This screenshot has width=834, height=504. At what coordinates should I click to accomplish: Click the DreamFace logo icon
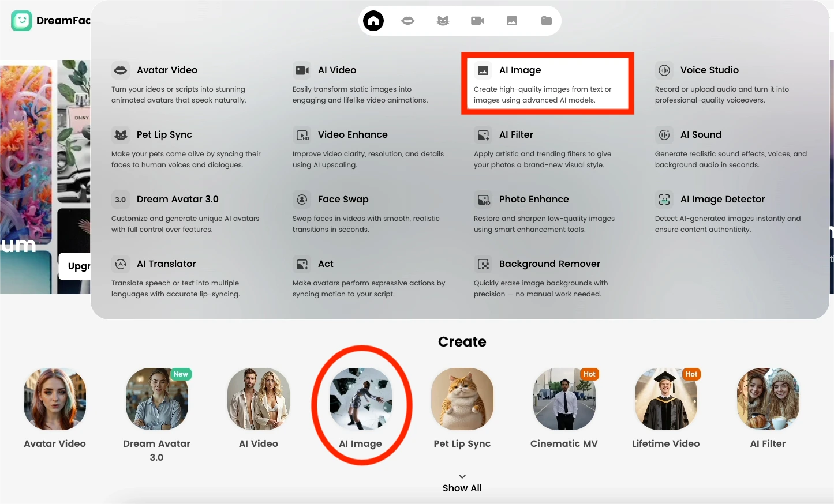click(21, 21)
